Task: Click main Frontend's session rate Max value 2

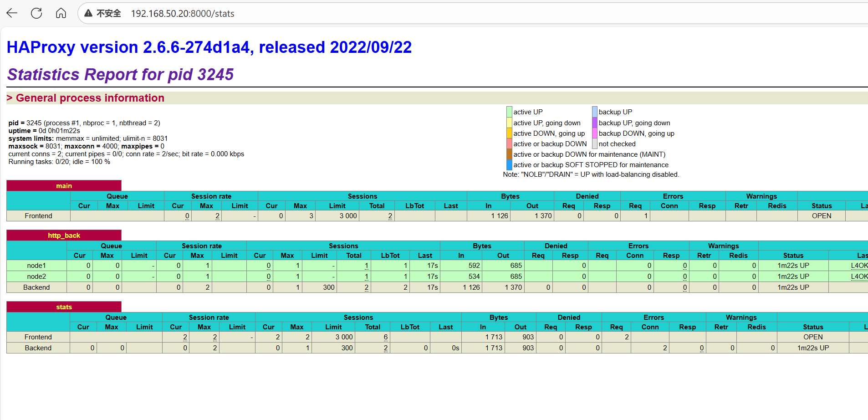Action: point(217,216)
